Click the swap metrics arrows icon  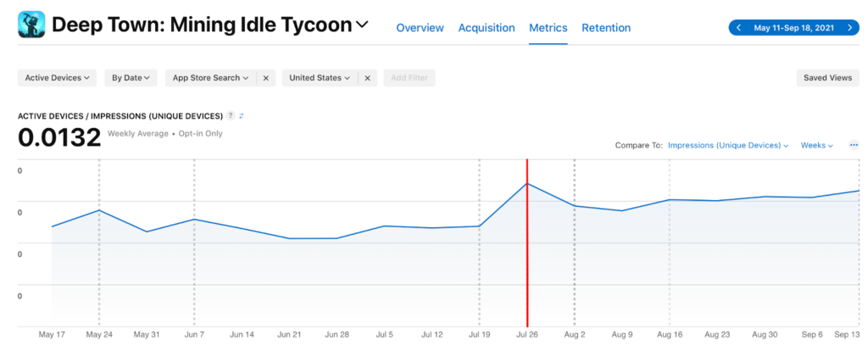pyautogui.click(x=242, y=115)
